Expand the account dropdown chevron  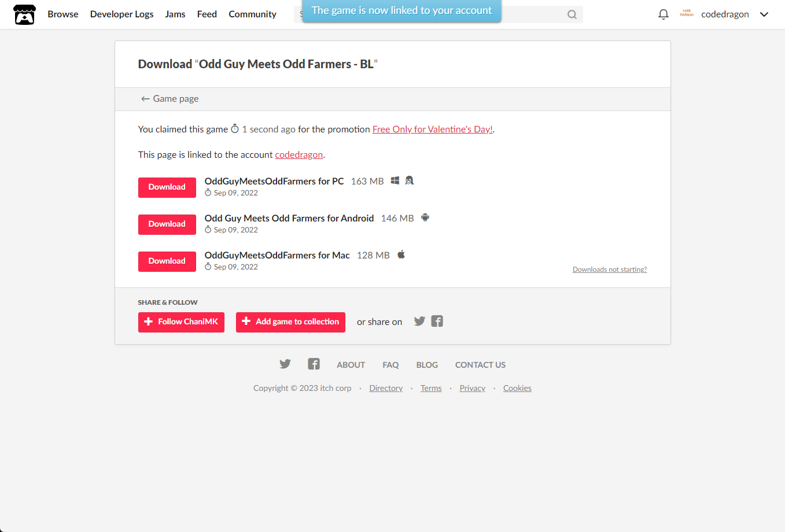tap(764, 14)
